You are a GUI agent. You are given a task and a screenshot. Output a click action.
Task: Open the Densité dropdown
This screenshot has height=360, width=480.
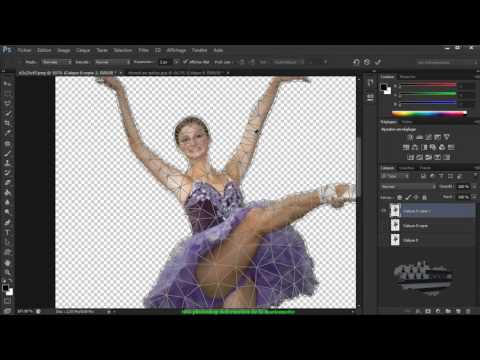coord(113,62)
